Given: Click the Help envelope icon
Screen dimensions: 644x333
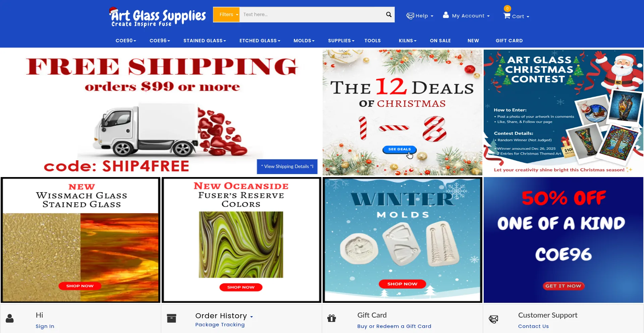Looking at the screenshot, I should pos(410,16).
